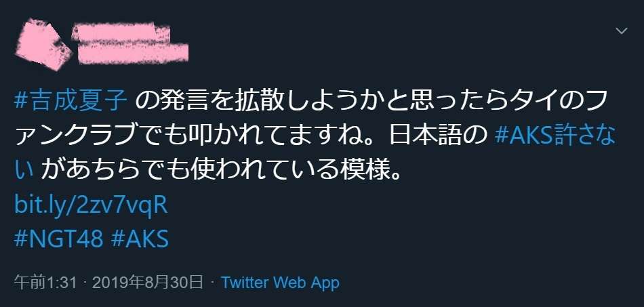This screenshot has width=644, height=307.
Task: Open the #NGT48 hashtag
Action: (58, 239)
